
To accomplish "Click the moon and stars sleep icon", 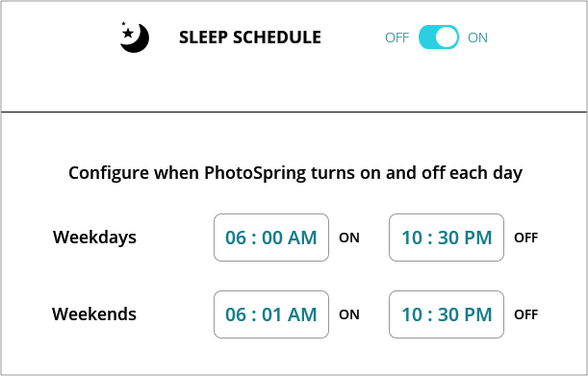I will pyautogui.click(x=135, y=38).
